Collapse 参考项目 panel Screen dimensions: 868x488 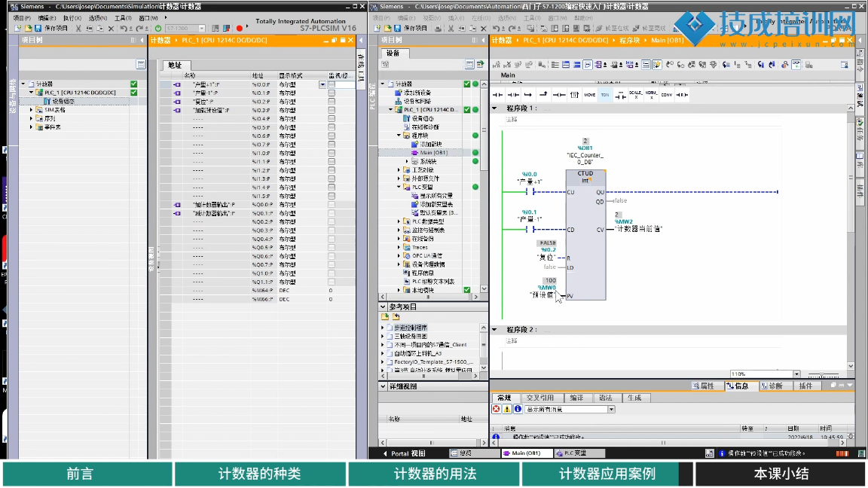(383, 307)
